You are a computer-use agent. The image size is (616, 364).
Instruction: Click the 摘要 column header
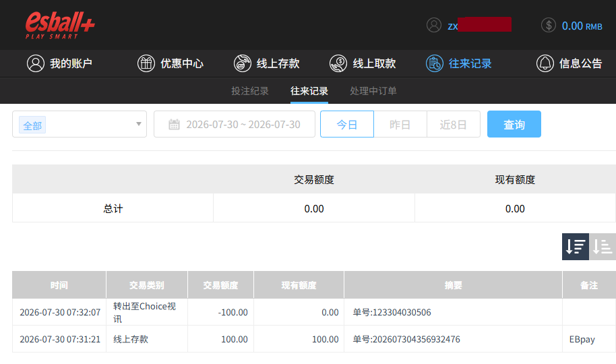pos(453,285)
